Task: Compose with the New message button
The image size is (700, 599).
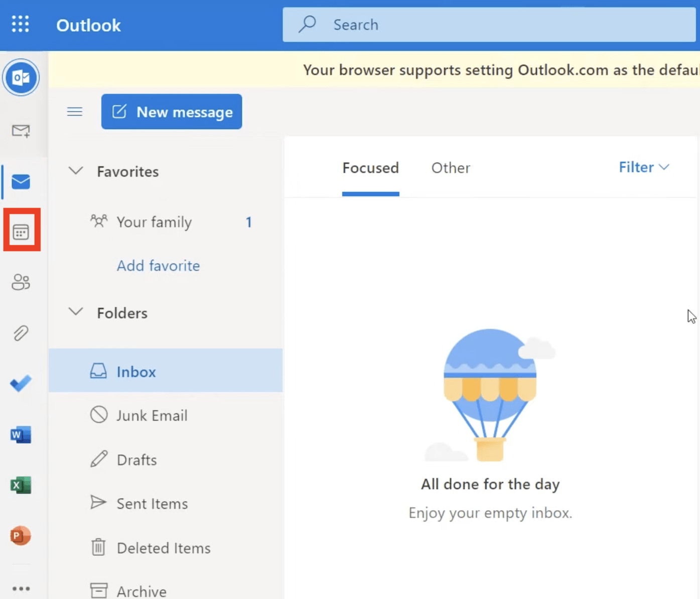Action: (x=172, y=111)
